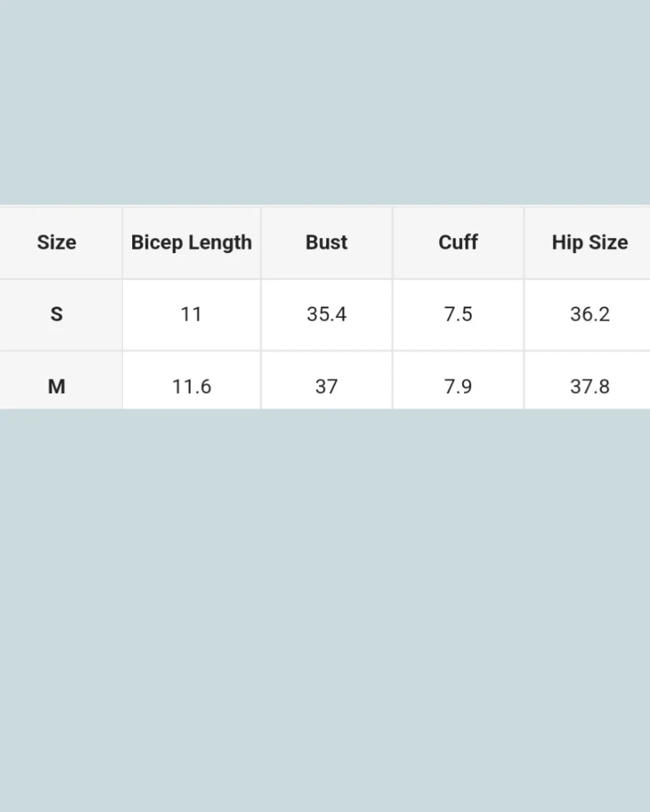The image size is (650, 812).
Task: Click the divider line between the S and M rows
Action: (x=325, y=350)
